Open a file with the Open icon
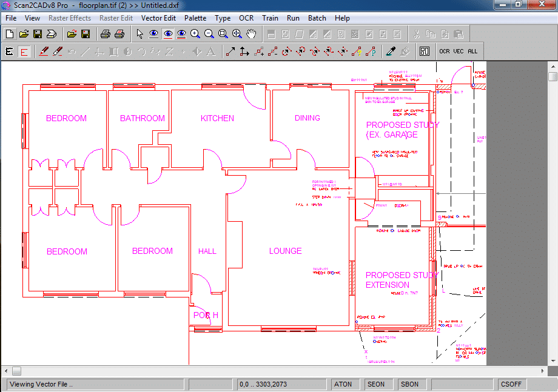Screen dimensions: 558x392 (23, 34)
